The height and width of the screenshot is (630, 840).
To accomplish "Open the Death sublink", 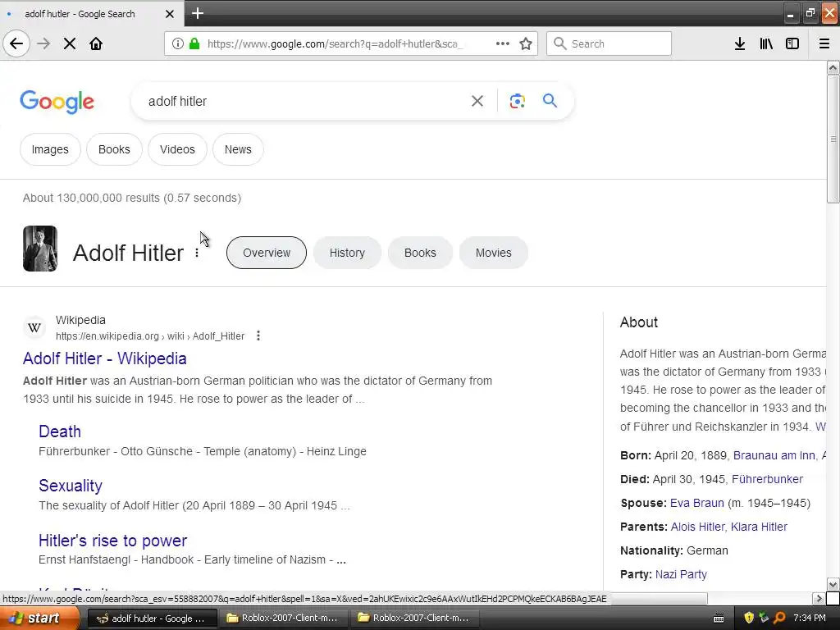I will tap(59, 431).
